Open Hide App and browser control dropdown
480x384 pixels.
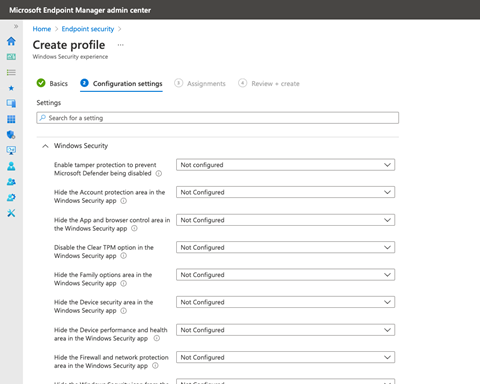click(x=285, y=220)
